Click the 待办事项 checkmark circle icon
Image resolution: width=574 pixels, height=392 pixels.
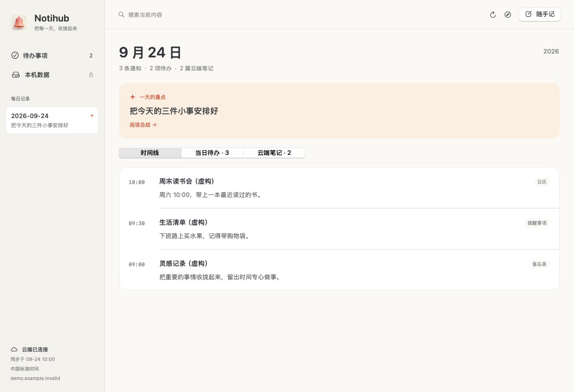[x=15, y=55]
